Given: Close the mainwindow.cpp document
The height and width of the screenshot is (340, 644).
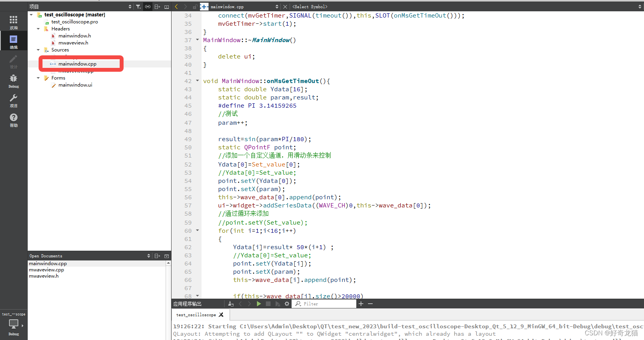Looking at the screenshot, I should (x=285, y=7).
